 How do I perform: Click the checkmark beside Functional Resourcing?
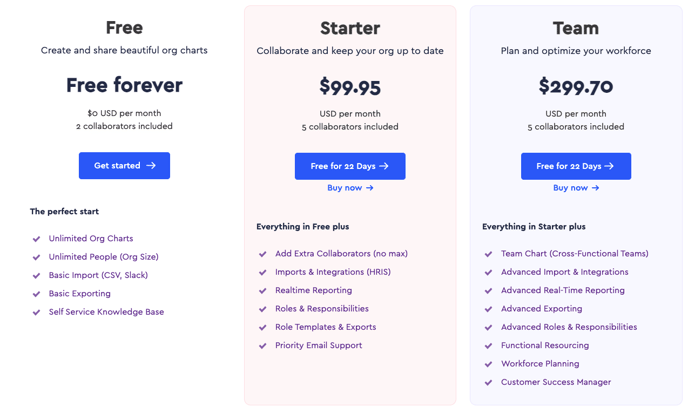pyautogui.click(x=488, y=346)
